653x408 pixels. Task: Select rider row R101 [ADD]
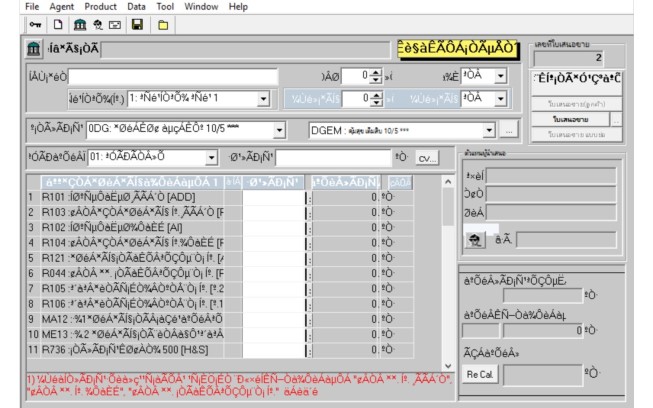pyautogui.click(x=132, y=197)
